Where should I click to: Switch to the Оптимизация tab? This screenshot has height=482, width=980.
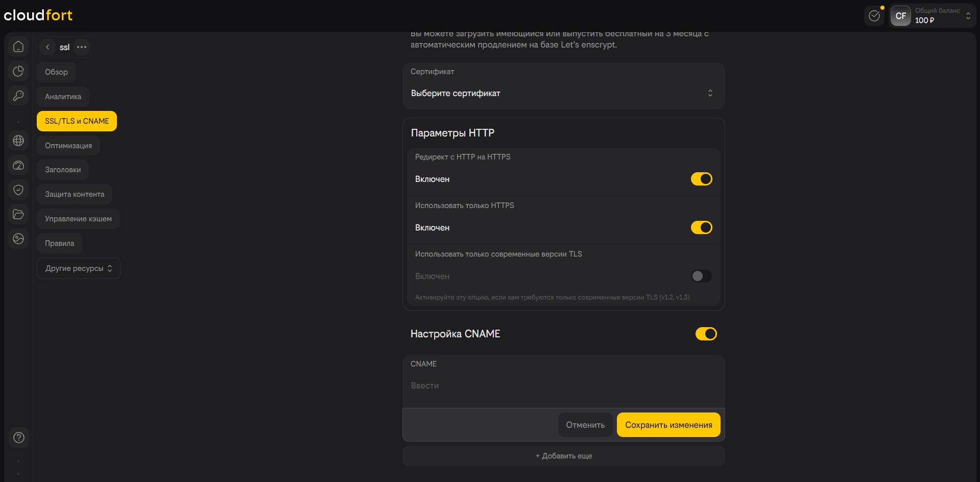click(68, 146)
